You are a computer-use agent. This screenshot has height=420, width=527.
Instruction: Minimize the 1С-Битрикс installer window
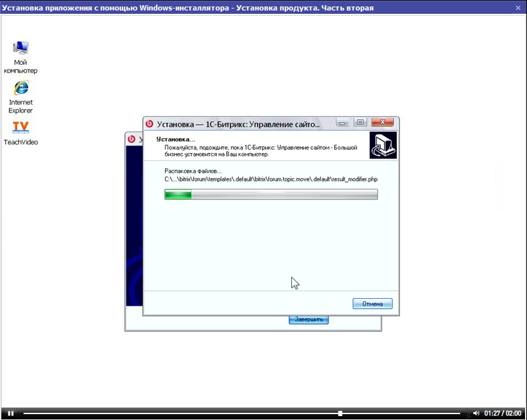[342, 122]
